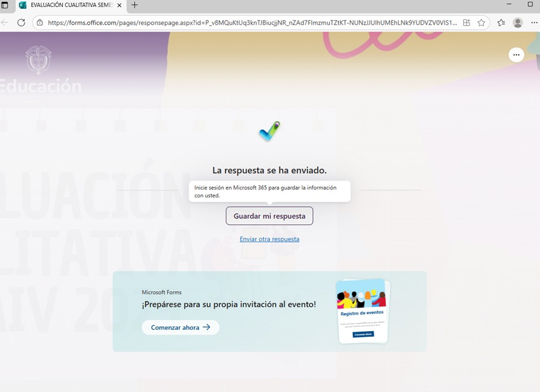Open the browser profile avatar
540x392 pixels.
518,23
